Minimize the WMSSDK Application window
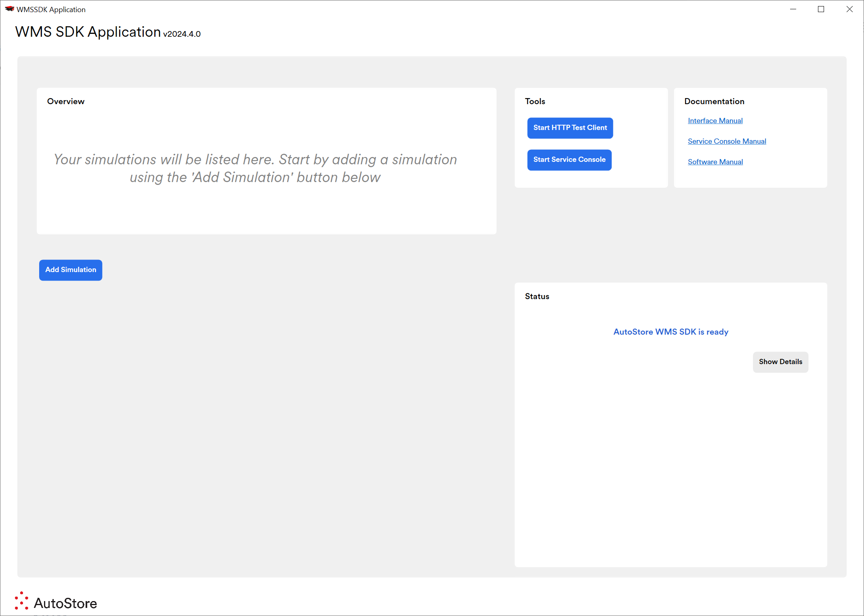 [793, 9]
